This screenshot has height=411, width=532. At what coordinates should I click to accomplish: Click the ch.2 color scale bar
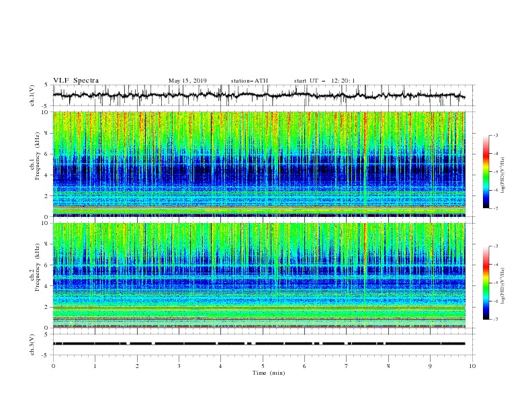tap(486, 283)
